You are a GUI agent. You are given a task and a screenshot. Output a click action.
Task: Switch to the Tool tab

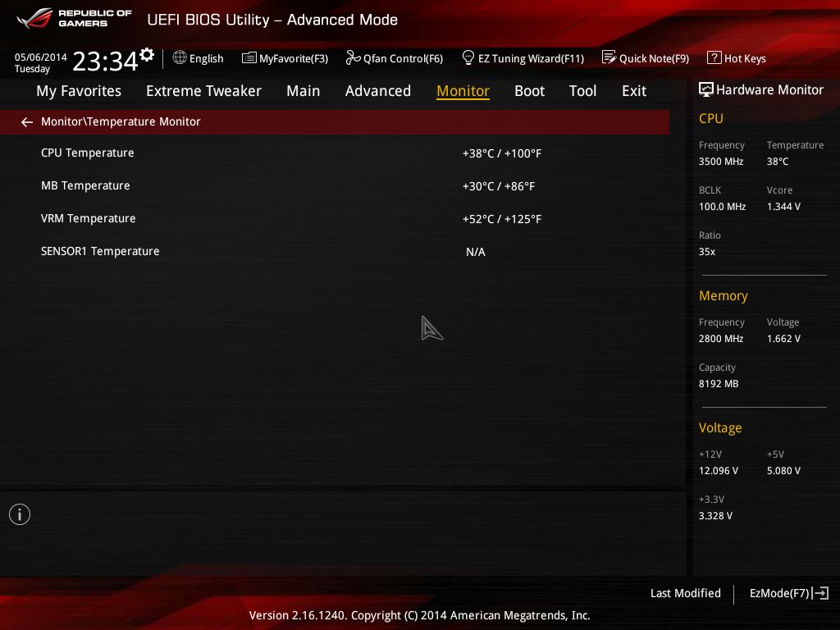583,91
